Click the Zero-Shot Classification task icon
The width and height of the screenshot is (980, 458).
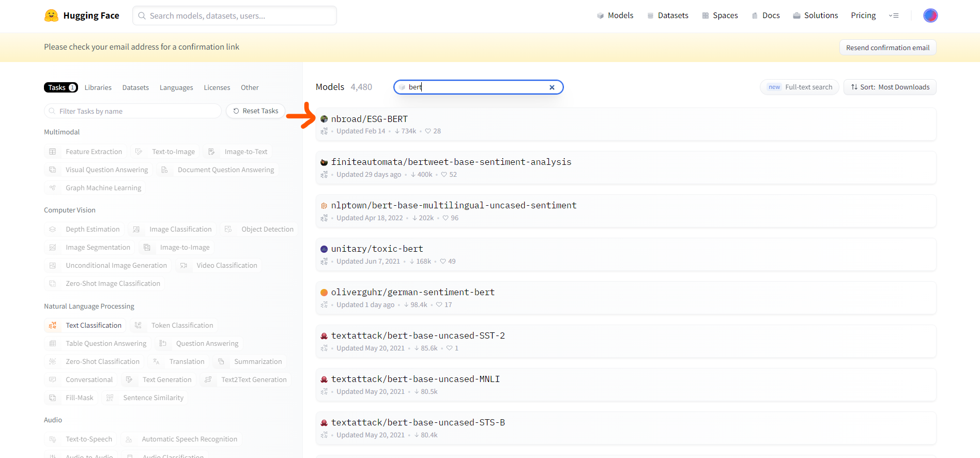click(53, 361)
